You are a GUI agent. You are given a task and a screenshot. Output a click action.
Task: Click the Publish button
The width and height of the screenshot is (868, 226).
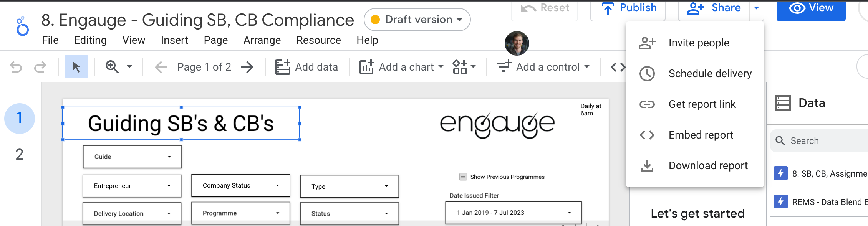pos(629,8)
